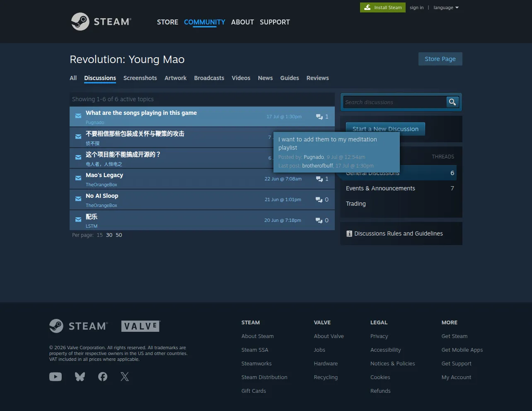Click envelope icon beside '不要相信那些' topic

click(x=78, y=137)
